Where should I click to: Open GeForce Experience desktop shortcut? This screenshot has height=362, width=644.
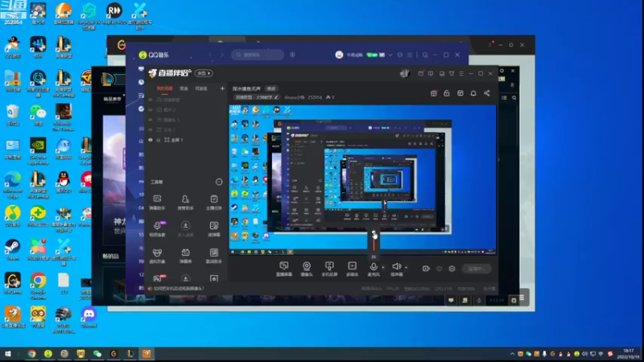[38, 151]
